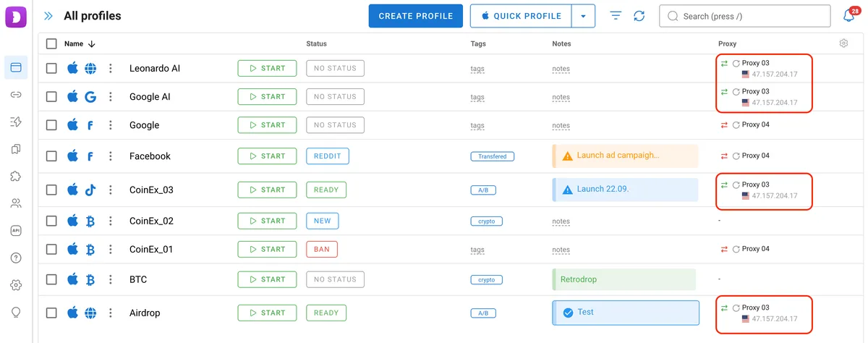Click the QUICK PROFILE button
This screenshot has height=343, width=868.
click(521, 16)
